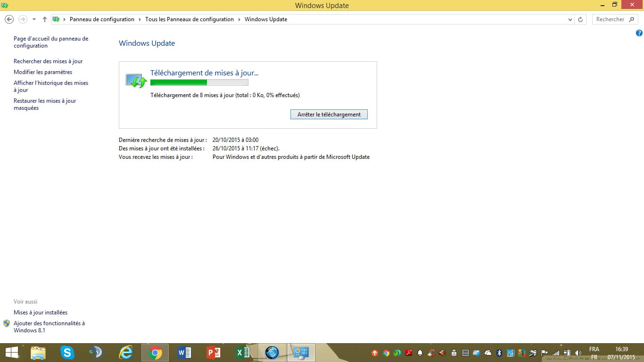Expand arrow after 'Tous les Panneaux de configuration'

click(x=239, y=19)
